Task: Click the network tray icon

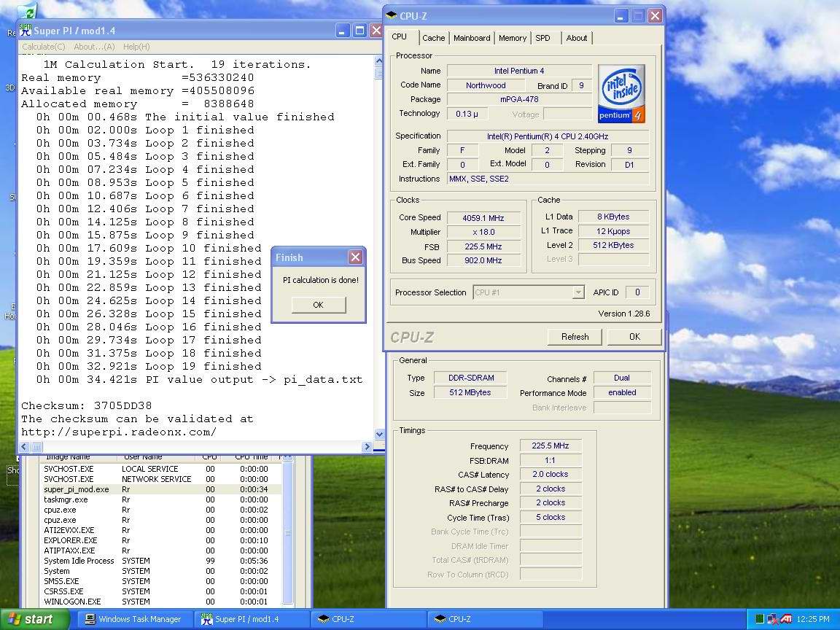Action: [x=772, y=619]
